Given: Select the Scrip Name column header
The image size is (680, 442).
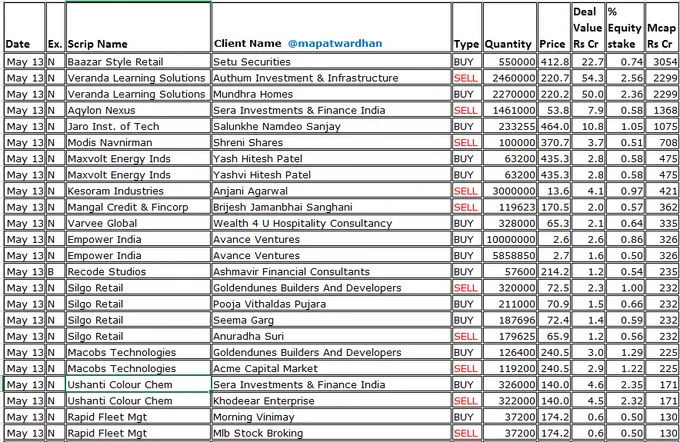Looking at the screenshot, I should click(x=138, y=27).
